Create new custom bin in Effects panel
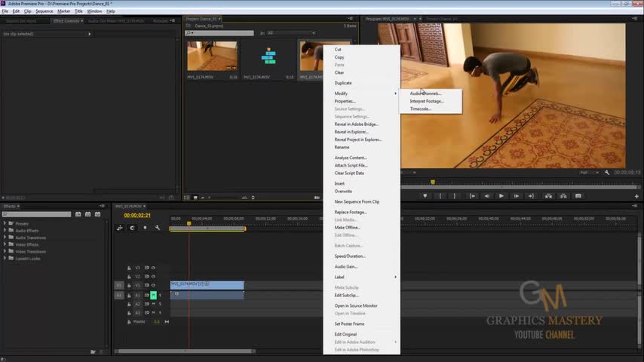The height and width of the screenshot is (362, 644). [93, 351]
